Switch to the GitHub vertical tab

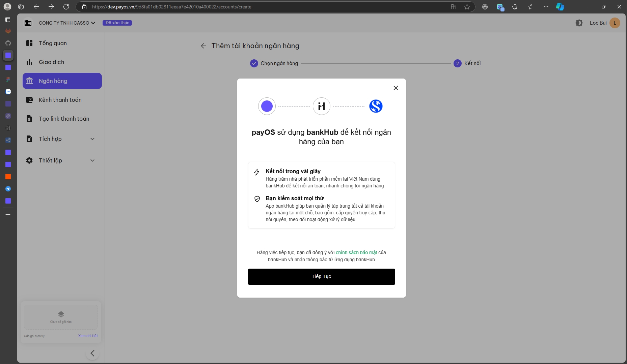8,43
